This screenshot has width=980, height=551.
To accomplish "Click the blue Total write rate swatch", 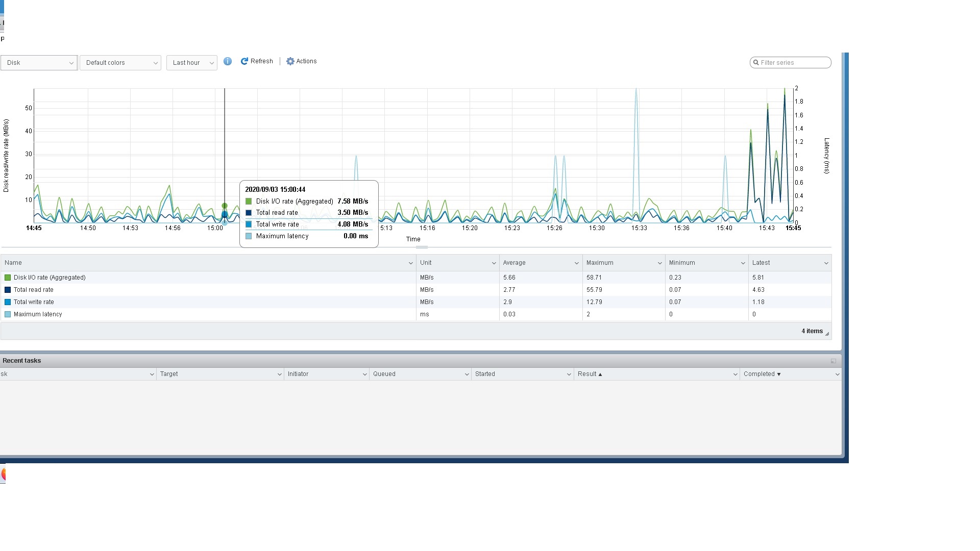I will 8,302.
